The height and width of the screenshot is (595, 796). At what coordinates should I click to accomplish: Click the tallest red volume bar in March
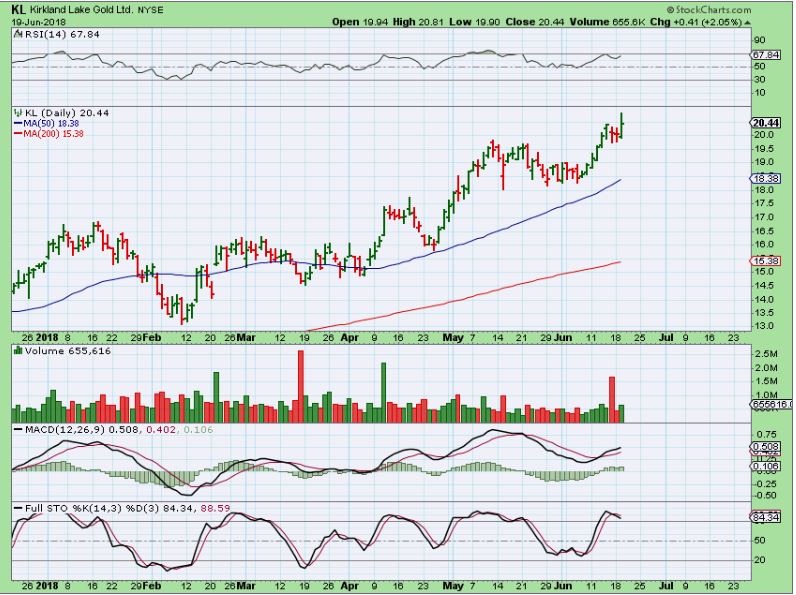(301, 386)
